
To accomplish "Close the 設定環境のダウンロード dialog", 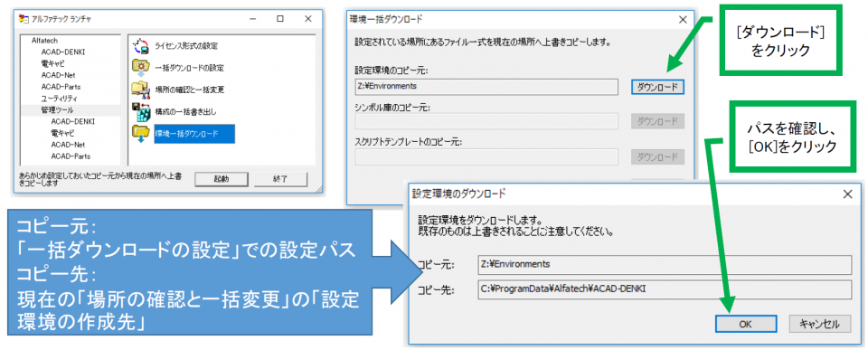I will [846, 194].
